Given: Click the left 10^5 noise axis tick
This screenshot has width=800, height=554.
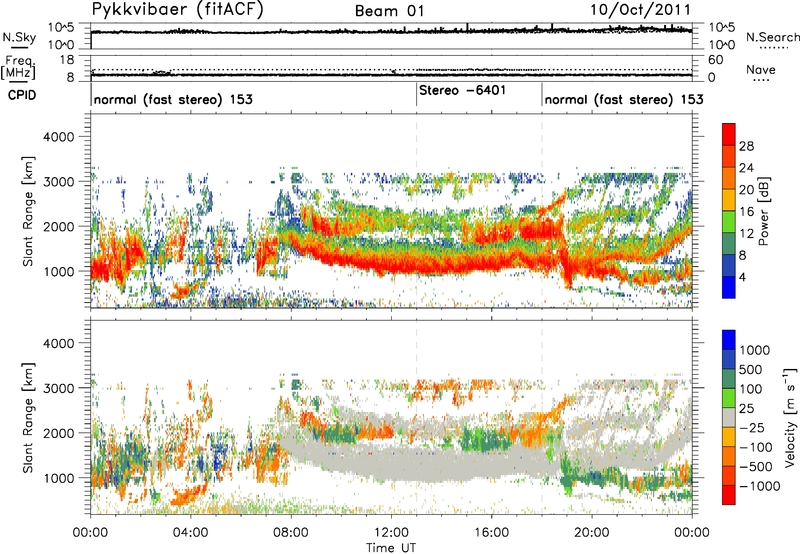Looking at the screenshot, I should click(x=61, y=27).
